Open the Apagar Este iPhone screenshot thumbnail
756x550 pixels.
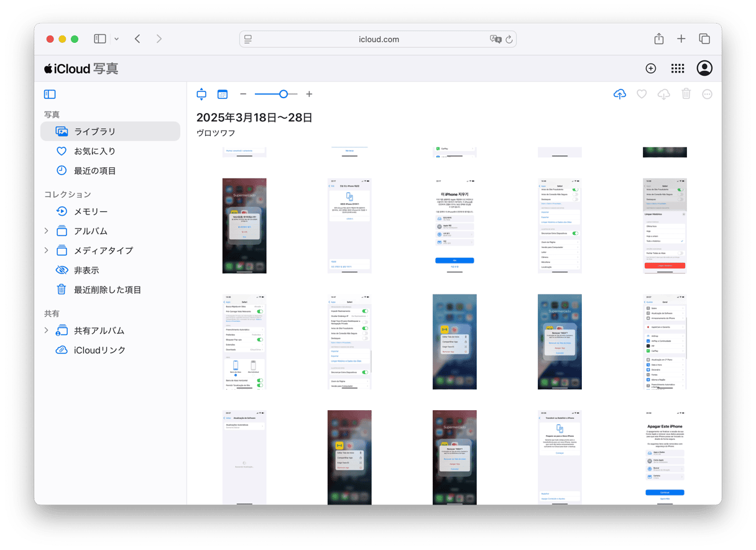[665, 457]
